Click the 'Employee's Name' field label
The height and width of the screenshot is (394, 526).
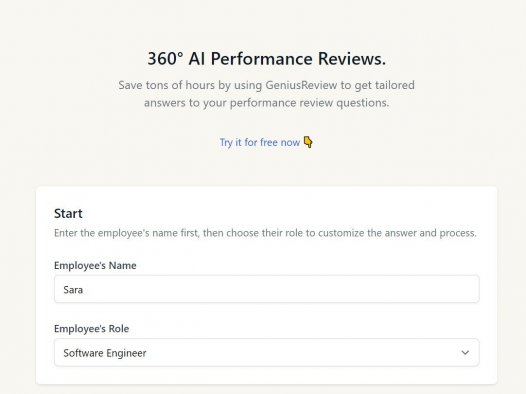(x=95, y=266)
